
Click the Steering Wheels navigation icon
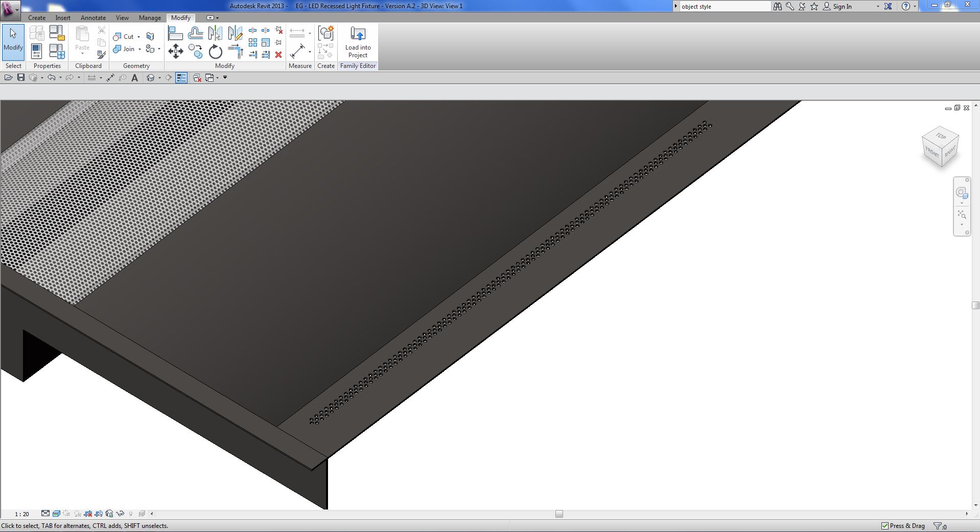point(961,193)
